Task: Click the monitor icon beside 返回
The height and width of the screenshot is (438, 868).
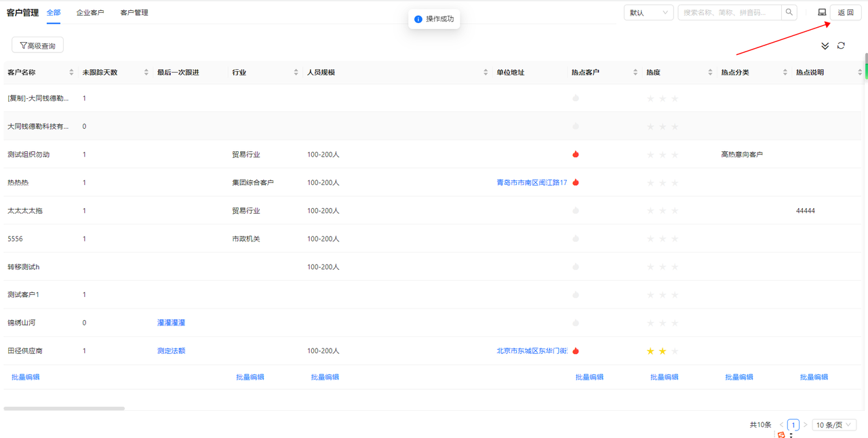Action: pos(822,12)
